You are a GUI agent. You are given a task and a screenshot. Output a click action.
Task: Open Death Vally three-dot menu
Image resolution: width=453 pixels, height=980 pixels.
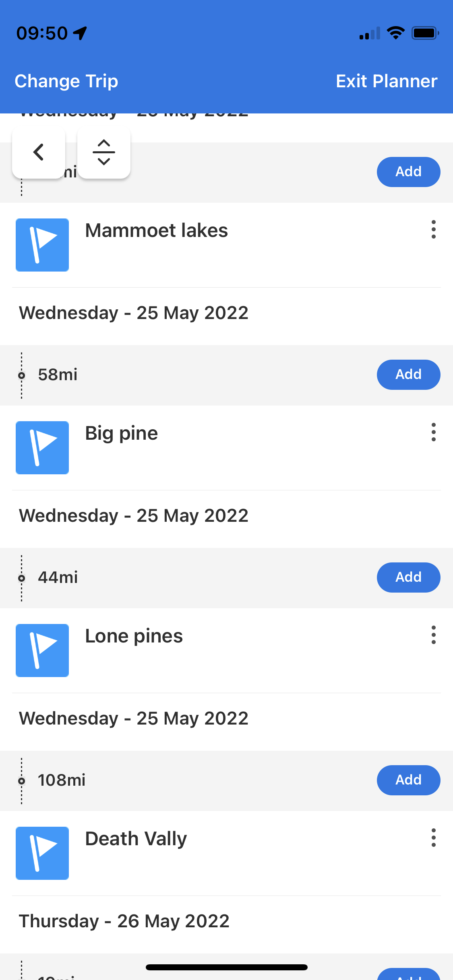coord(433,838)
